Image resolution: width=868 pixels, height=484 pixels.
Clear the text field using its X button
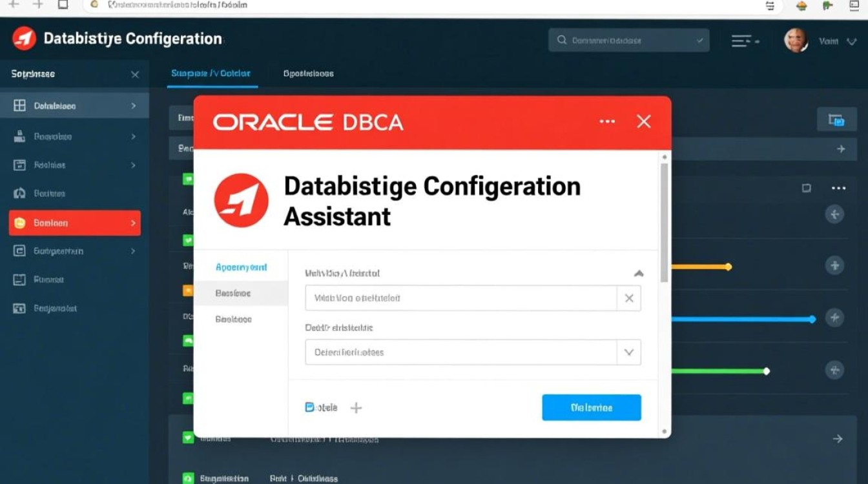click(x=628, y=297)
